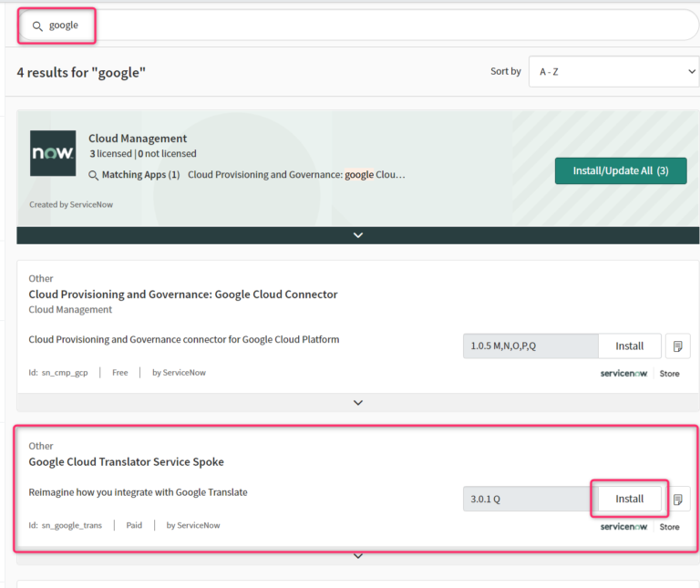Click 4 results for "google" heading

point(81,72)
